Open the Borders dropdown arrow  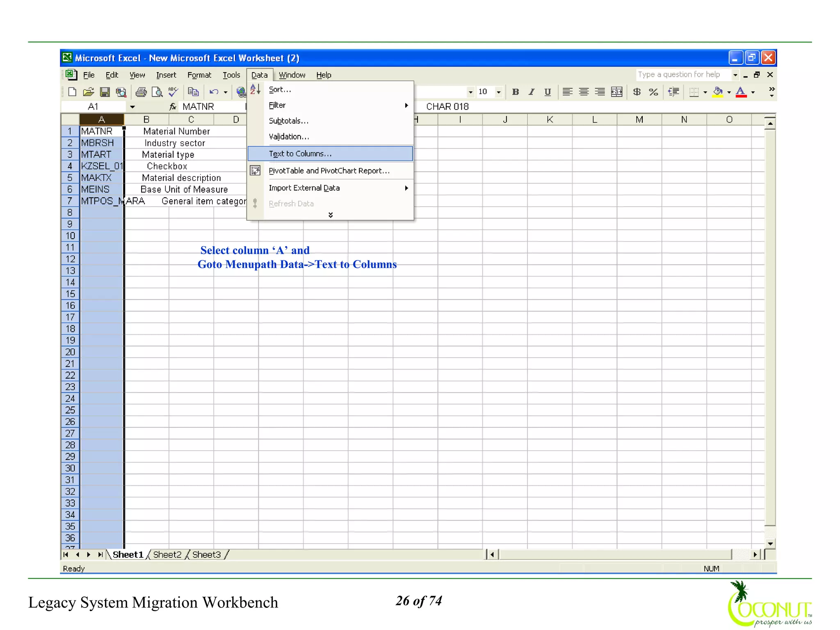pos(705,92)
